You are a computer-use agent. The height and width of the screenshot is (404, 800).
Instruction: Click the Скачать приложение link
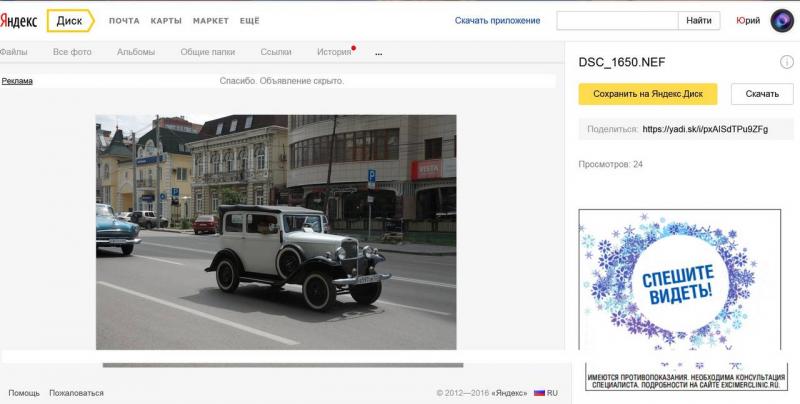[497, 21]
